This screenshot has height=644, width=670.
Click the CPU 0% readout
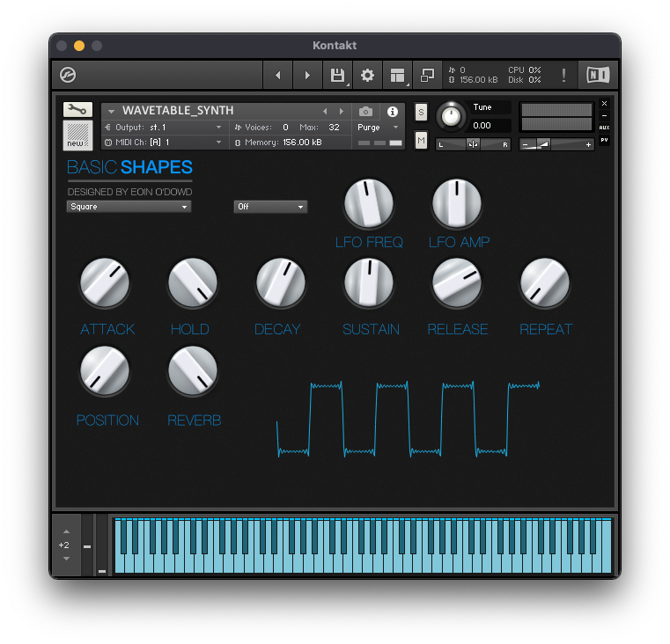pos(525,70)
